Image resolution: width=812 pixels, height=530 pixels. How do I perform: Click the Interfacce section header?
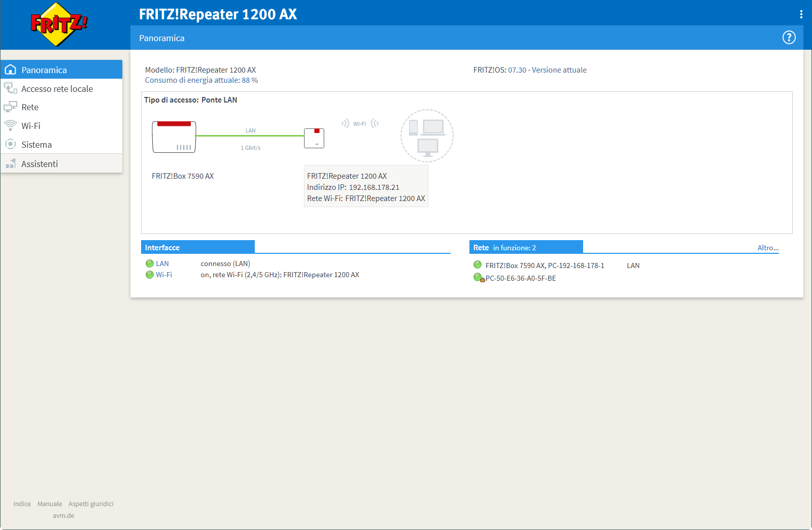[162, 248]
